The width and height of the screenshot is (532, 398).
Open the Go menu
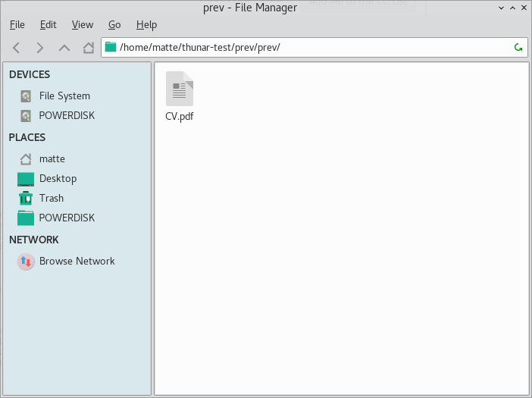tap(114, 25)
